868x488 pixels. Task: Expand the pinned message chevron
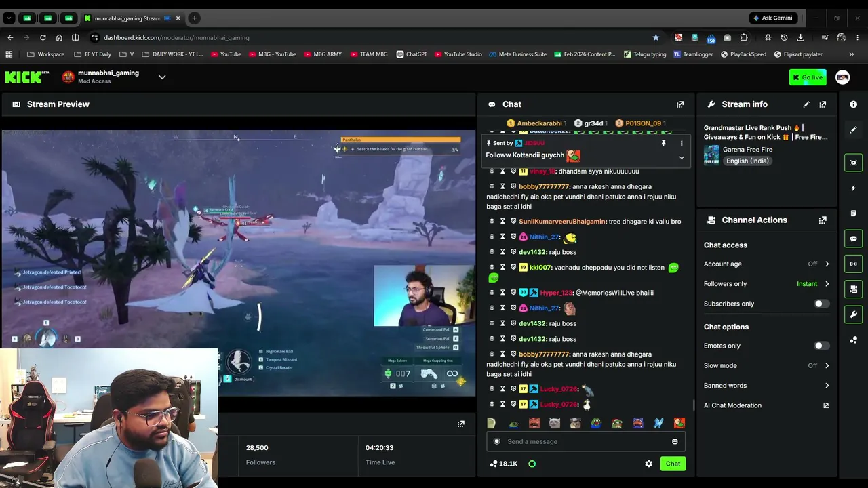(682, 158)
